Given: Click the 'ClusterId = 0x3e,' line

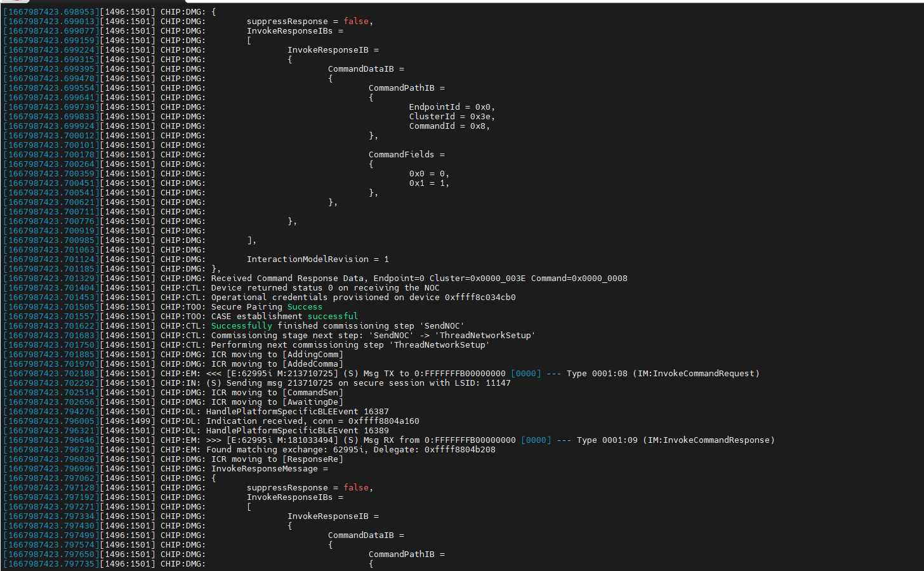Looking at the screenshot, I should pyautogui.click(x=452, y=117).
